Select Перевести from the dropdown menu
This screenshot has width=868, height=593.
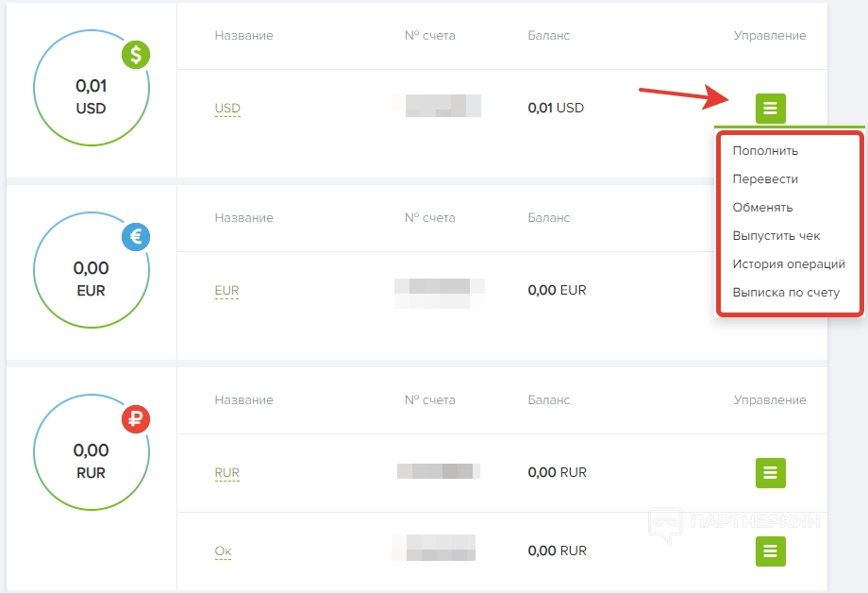[765, 179]
